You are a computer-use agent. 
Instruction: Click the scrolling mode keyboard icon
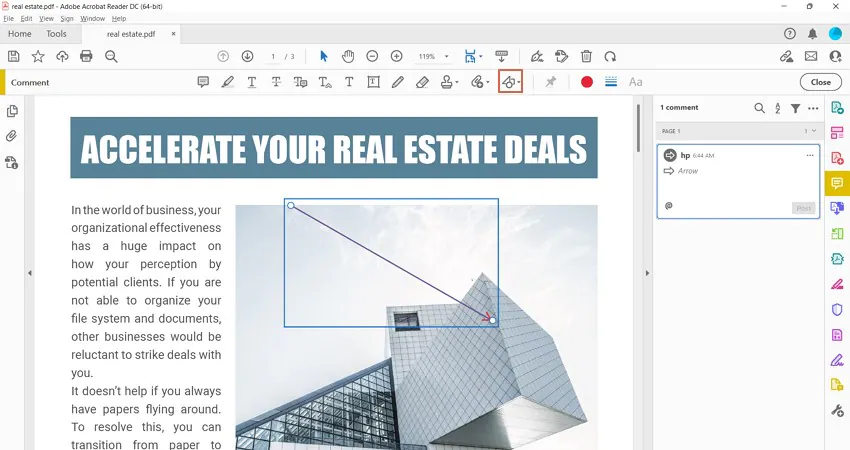point(501,56)
